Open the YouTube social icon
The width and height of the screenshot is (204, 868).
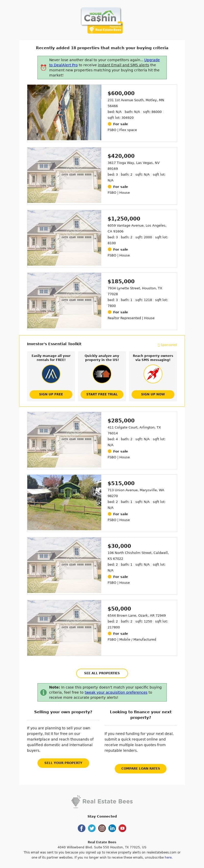(122, 828)
